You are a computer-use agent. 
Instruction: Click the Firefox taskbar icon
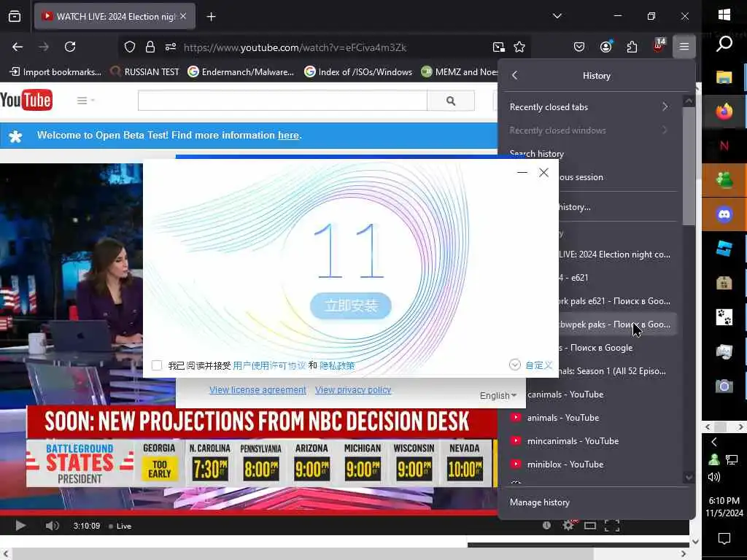pyautogui.click(x=724, y=112)
